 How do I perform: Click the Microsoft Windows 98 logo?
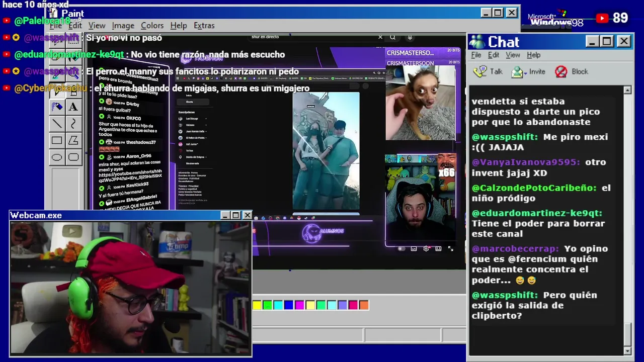pos(555,19)
